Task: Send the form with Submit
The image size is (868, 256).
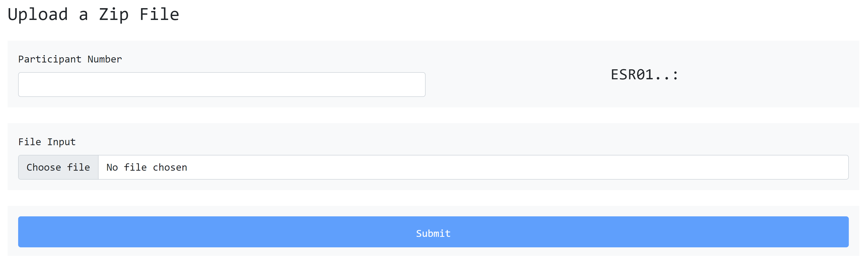Action: click(433, 232)
